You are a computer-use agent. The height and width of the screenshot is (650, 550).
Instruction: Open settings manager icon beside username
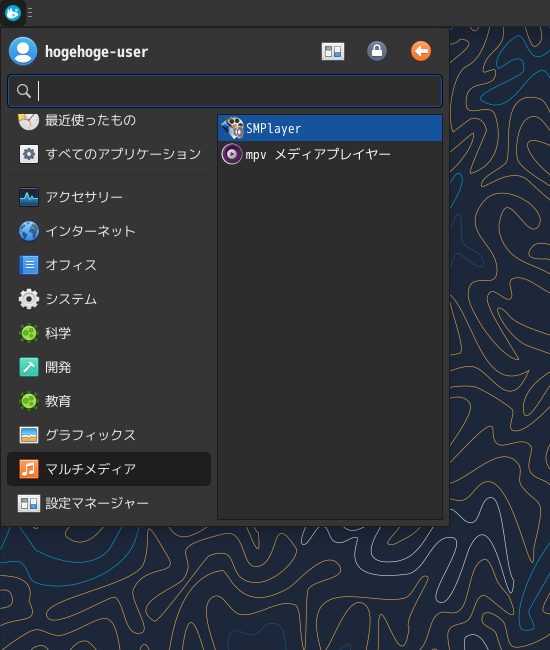pos(333,51)
